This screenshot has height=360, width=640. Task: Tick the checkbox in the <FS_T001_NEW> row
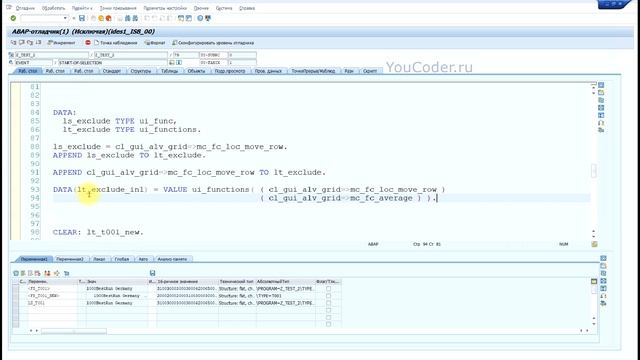point(328,296)
